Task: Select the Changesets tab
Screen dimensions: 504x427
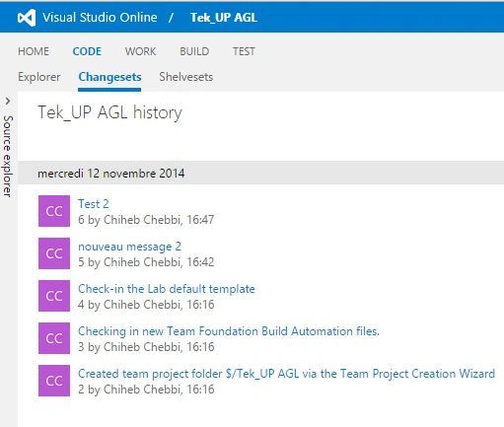Action: click(x=109, y=77)
